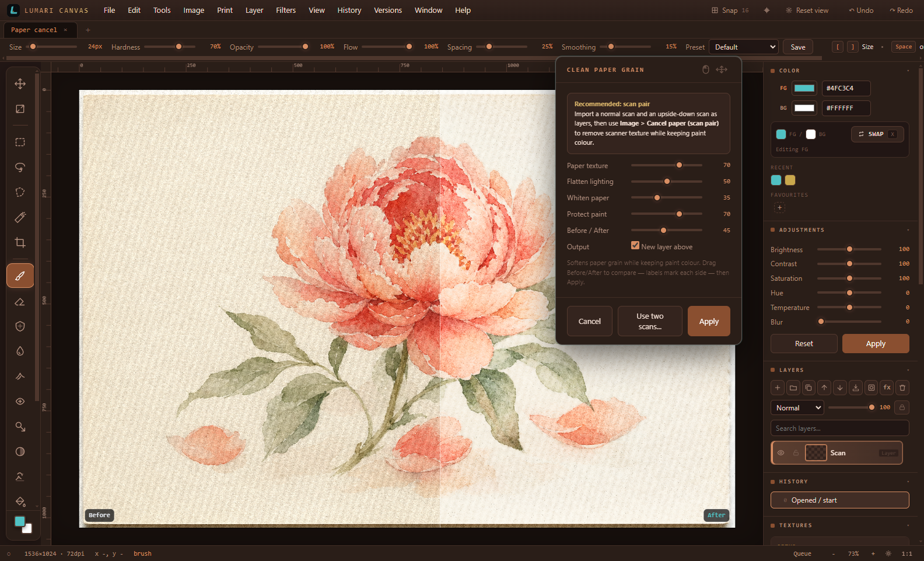Click the plus icon under Favourites
The image size is (924, 561).
[x=779, y=207]
